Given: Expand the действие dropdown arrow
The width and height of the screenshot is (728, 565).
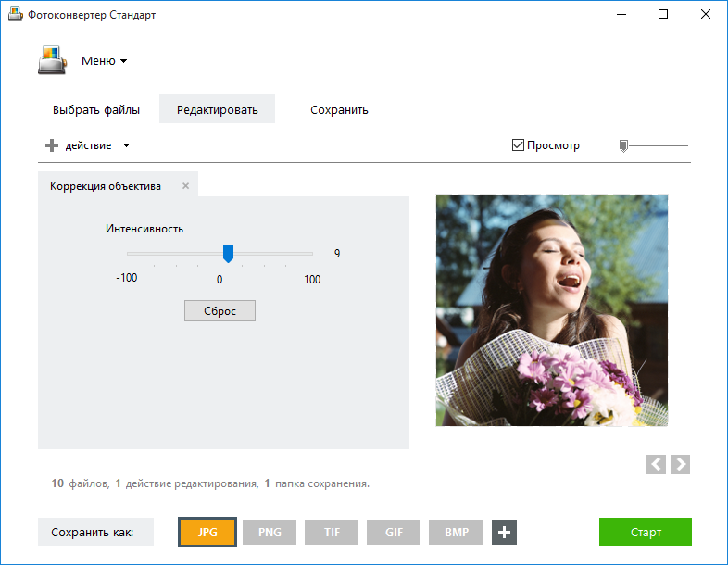Looking at the screenshot, I should 126,145.
